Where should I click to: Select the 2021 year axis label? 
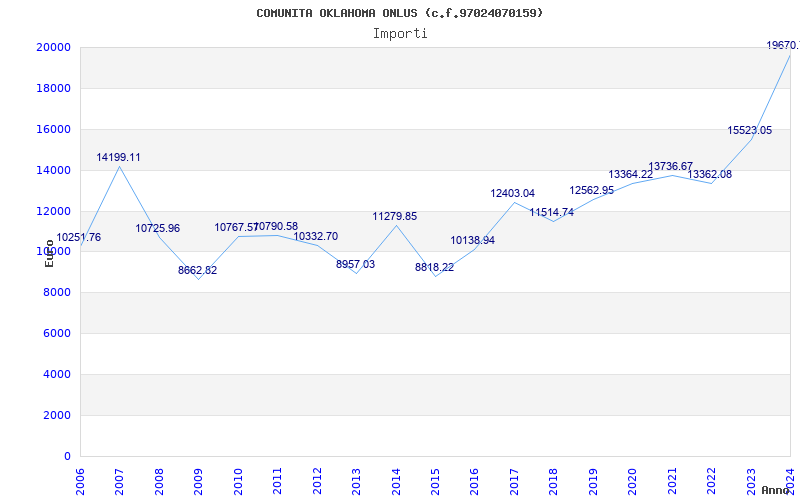[672, 482]
